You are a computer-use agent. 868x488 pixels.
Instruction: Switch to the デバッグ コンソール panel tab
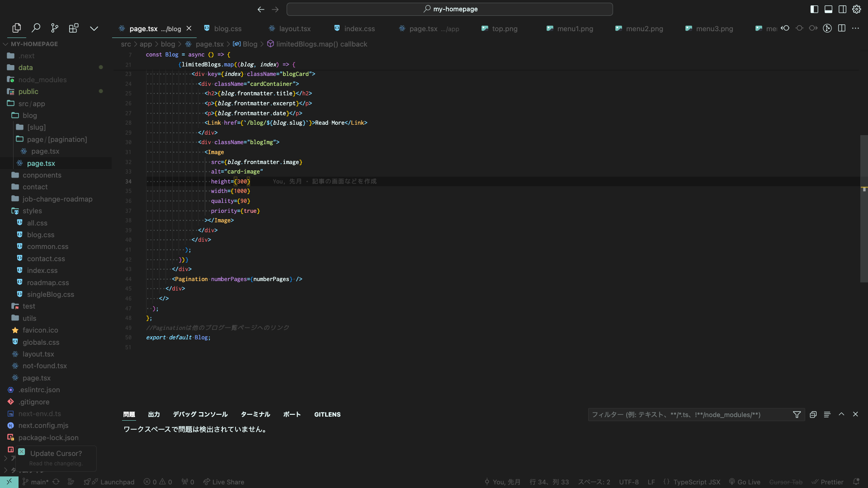[x=200, y=414]
